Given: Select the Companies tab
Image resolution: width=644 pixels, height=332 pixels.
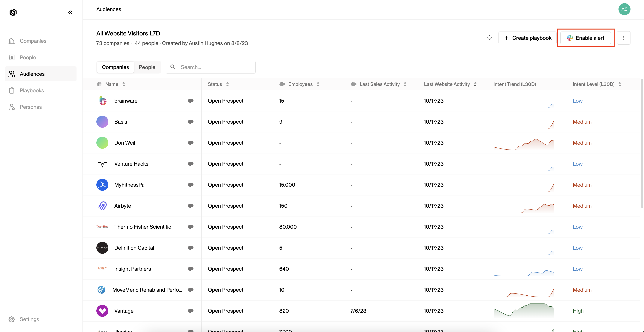Looking at the screenshot, I should [115, 67].
